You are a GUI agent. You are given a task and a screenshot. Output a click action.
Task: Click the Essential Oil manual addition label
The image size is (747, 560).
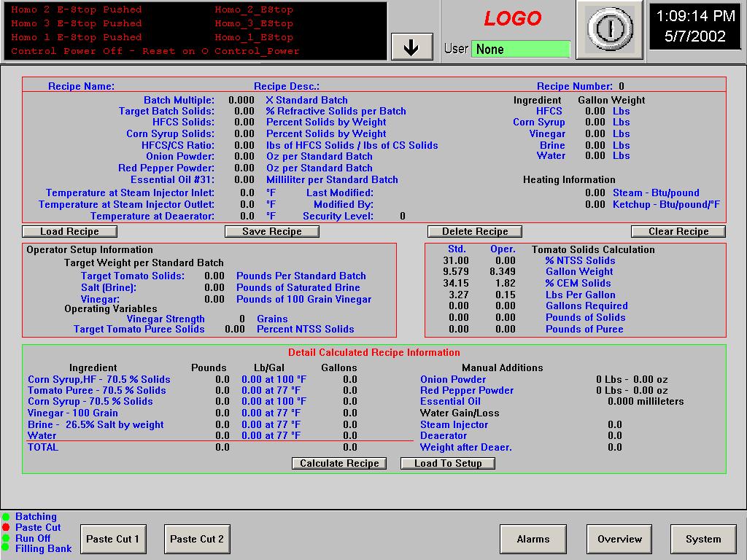tap(450, 402)
